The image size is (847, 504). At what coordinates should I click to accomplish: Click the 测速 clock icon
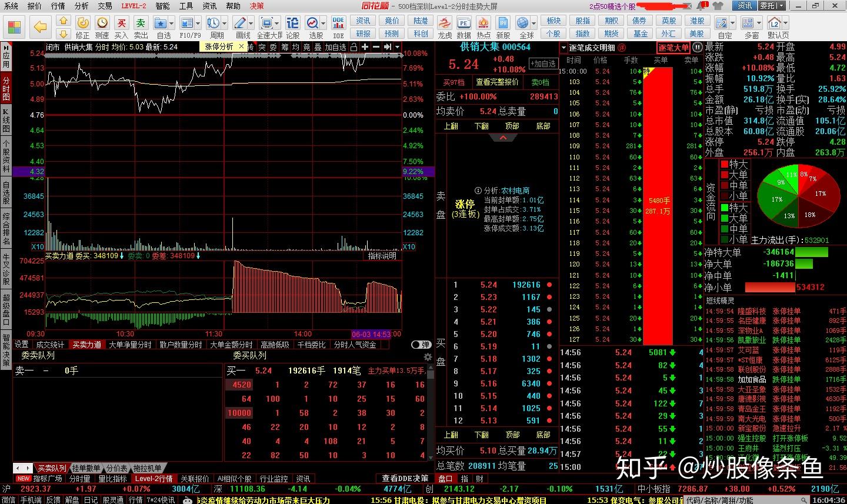(102, 23)
